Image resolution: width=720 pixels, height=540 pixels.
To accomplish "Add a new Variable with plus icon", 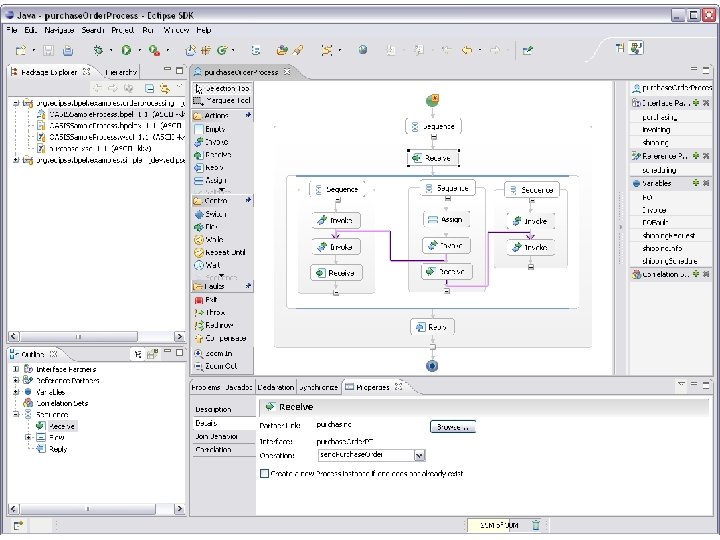I will pos(696,183).
